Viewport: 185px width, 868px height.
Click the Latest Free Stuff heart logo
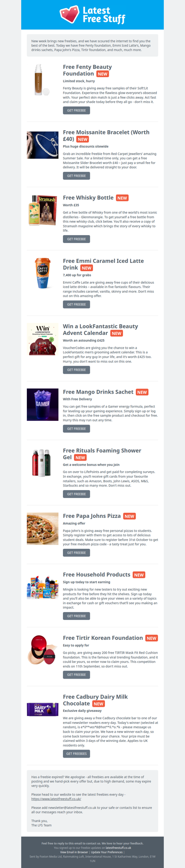click(92, 15)
